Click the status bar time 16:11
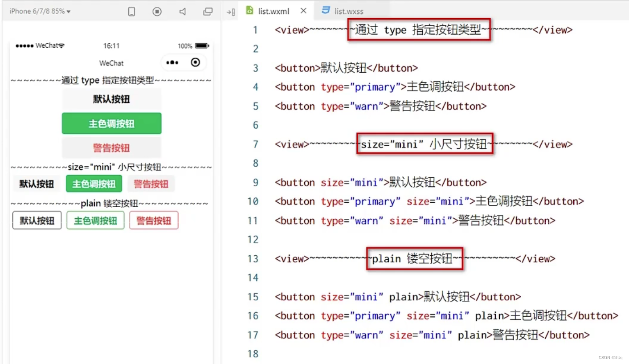 coord(111,46)
